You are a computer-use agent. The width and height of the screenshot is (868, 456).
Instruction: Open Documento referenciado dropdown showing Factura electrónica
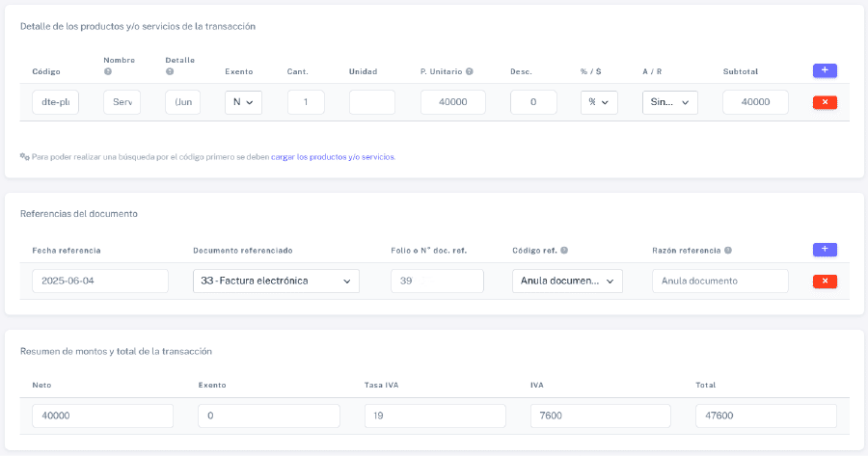pyautogui.click(x=276, y=281)
